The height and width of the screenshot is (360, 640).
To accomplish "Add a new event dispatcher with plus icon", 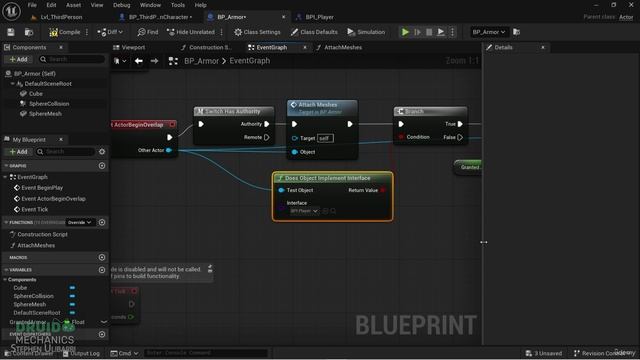I will (102, 334).
